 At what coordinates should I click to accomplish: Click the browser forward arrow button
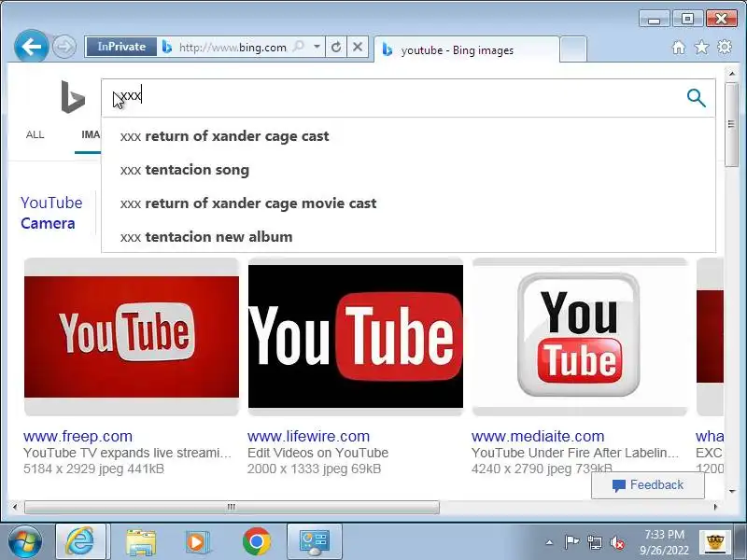pyautogui.click(x=63, y=48)
